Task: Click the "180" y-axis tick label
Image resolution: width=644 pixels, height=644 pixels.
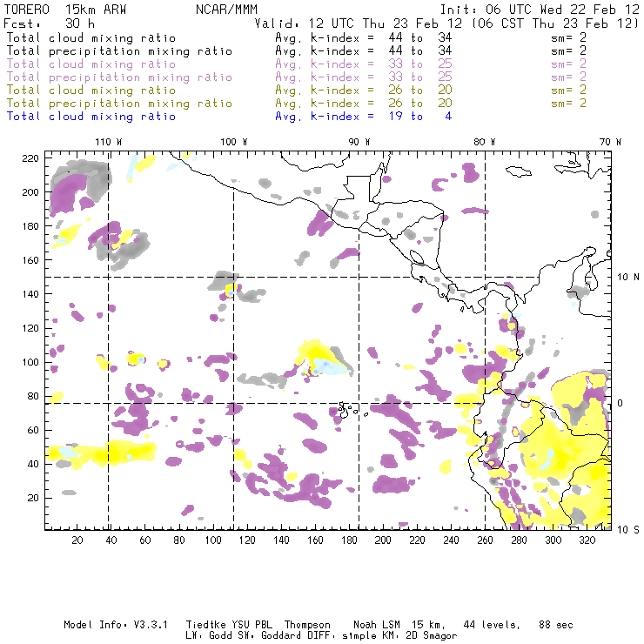Action: 30,226
